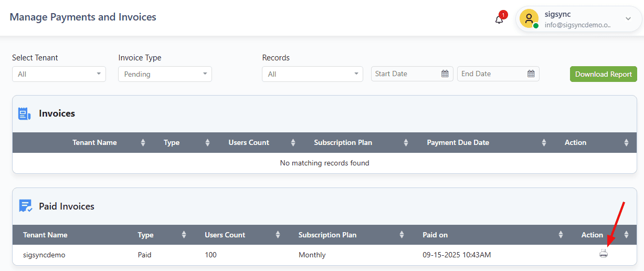644x271 pixels.
Task: Open the Select Tenant dropdown
Action: click(59, 74)
